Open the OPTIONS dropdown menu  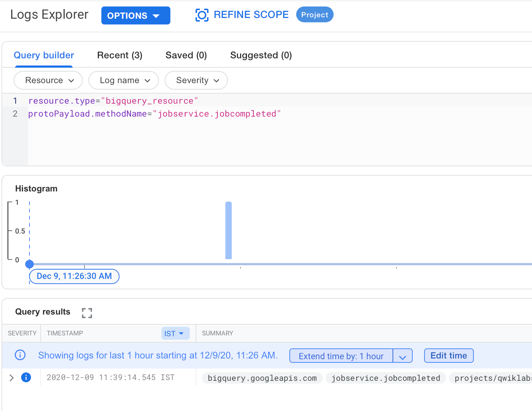coord(136,15)
